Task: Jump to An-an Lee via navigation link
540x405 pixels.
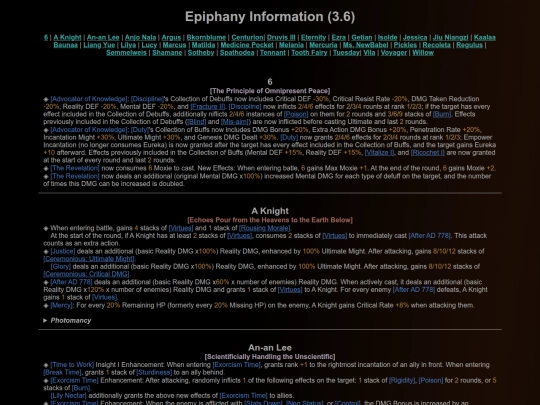Action: (103, 38)
